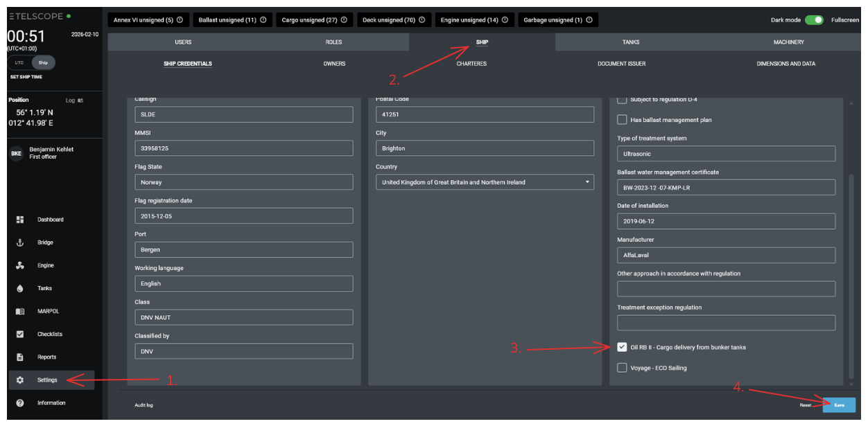Viewport: 868px width, 426px height.
Task: Open the Dimensions and Data subtab
Action: (785, 64)
